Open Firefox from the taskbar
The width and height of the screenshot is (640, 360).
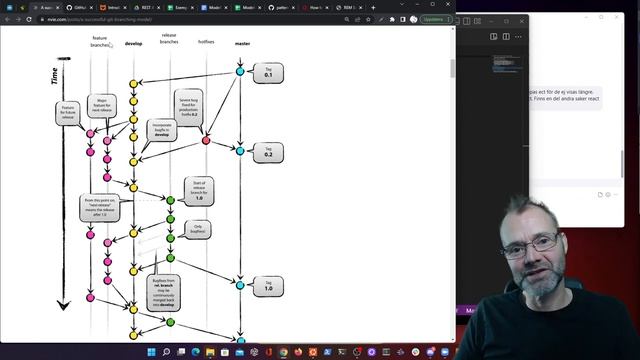pos(298,352)
